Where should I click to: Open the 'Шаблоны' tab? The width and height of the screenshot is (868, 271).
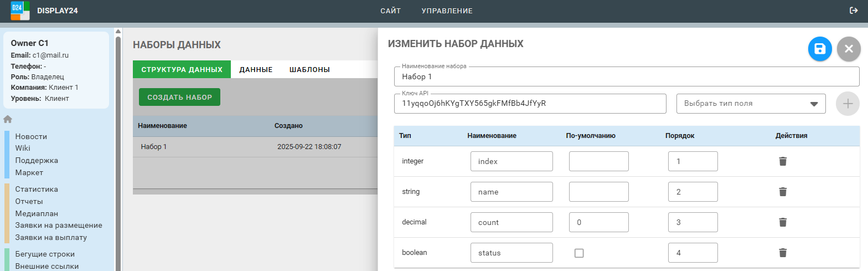309,69
